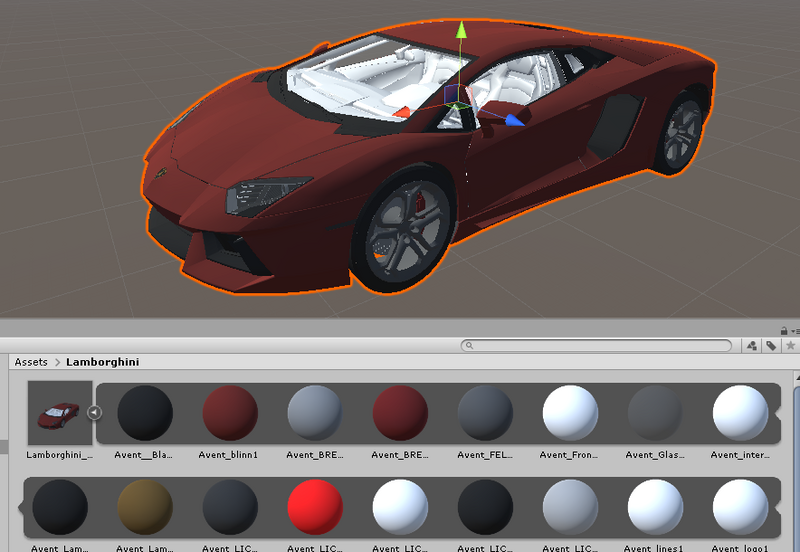
Task: Select the gray-blue Avent_BRE... material
Action: [315, 413]
